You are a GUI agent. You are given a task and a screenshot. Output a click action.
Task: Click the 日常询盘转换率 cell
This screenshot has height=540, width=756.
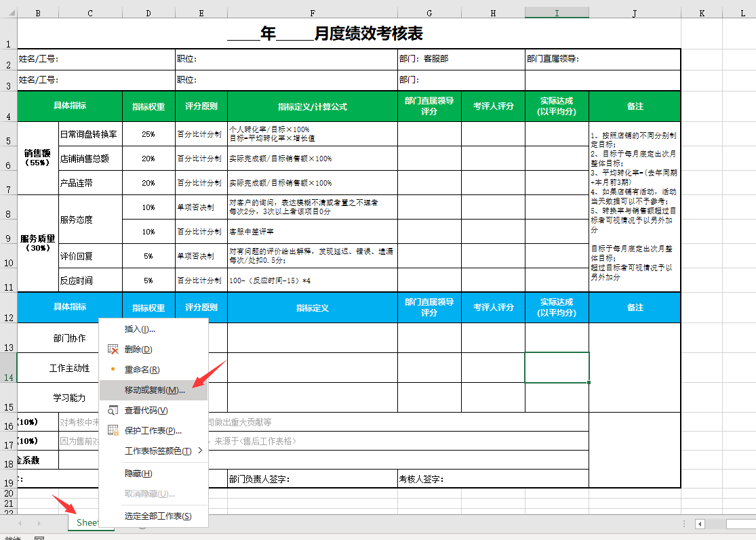[91, 134]
